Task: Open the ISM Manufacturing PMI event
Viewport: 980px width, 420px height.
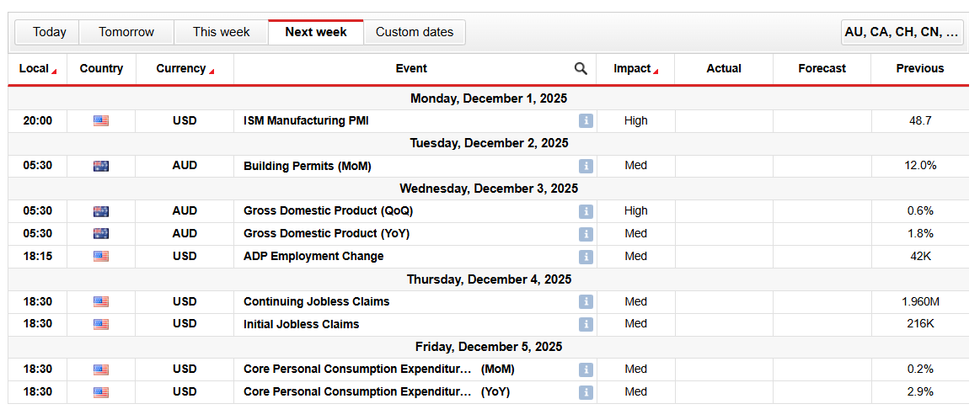Action: click(306, 121)
